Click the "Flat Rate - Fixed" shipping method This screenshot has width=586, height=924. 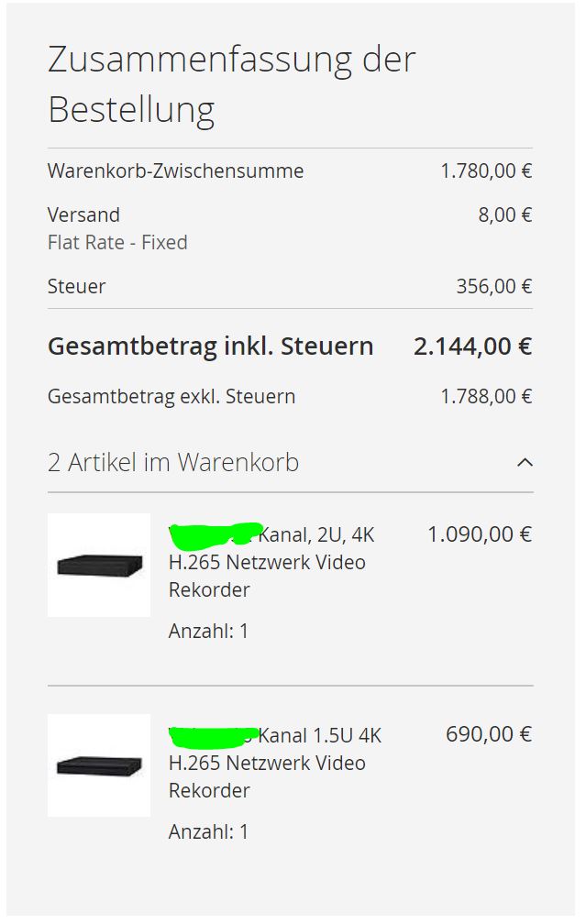[117, 243]
